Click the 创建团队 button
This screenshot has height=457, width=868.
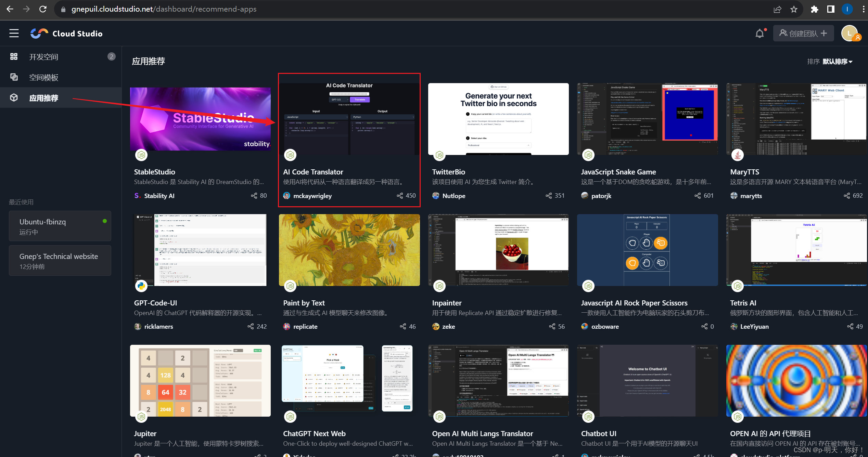click(x=803, y=33)
